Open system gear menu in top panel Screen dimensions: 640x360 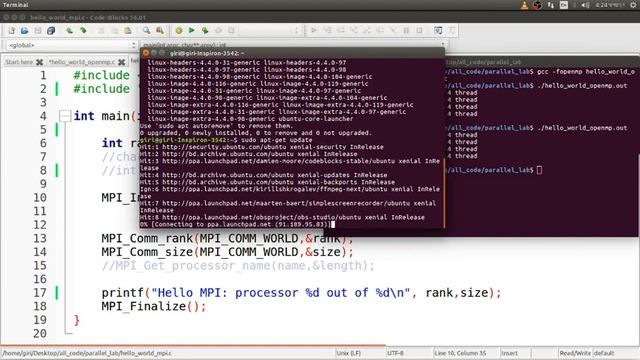click(633, 5)
